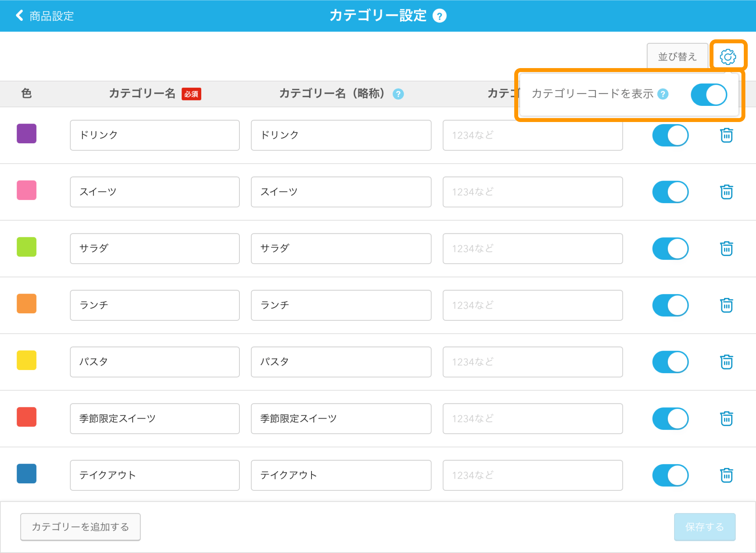756x553 pixels.
Task: Edit the スイーツ abbreviation field
Action: pyautogui.click(x=341, y=192)
